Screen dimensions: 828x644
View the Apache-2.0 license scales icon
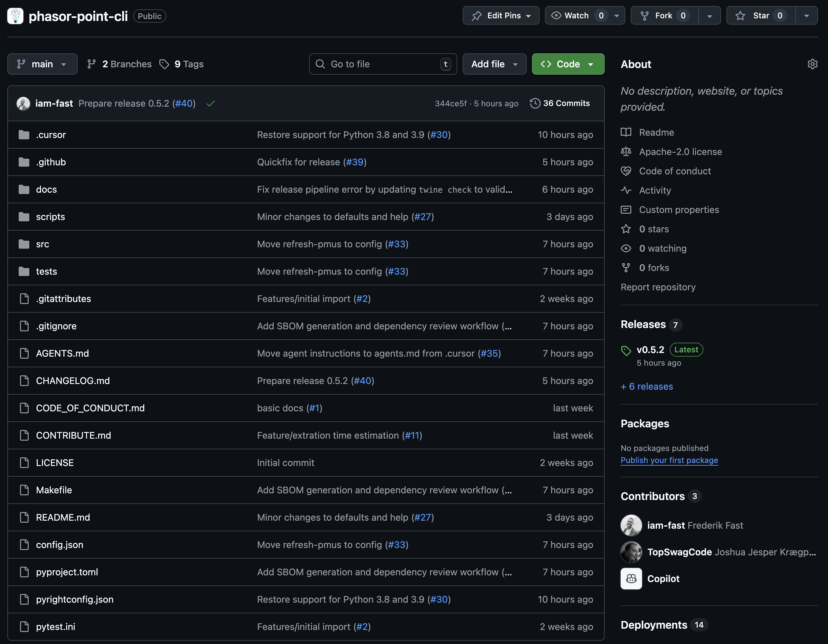[x=626, y=152]
